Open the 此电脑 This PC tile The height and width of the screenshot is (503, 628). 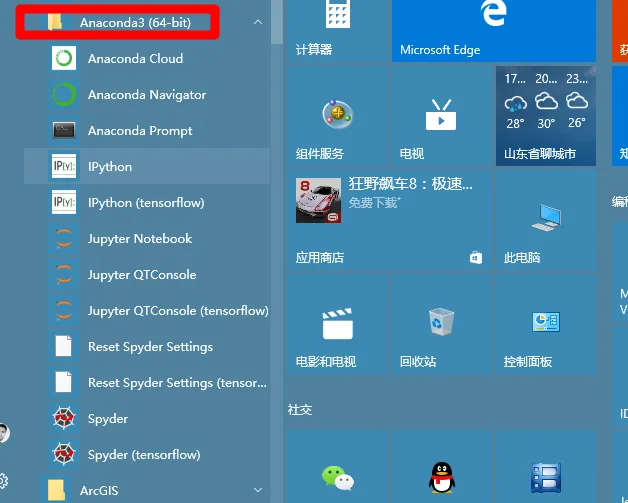[546, 220]
